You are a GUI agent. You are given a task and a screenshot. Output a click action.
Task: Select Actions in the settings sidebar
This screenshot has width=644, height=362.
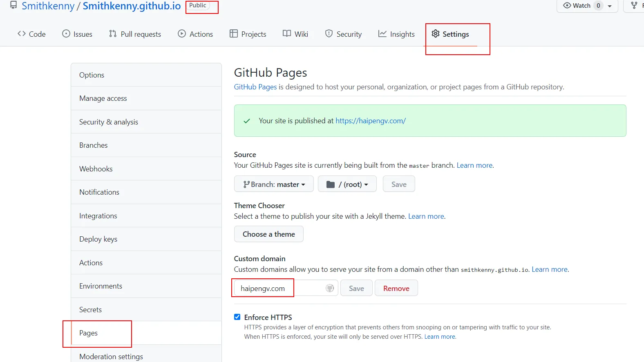146,263
